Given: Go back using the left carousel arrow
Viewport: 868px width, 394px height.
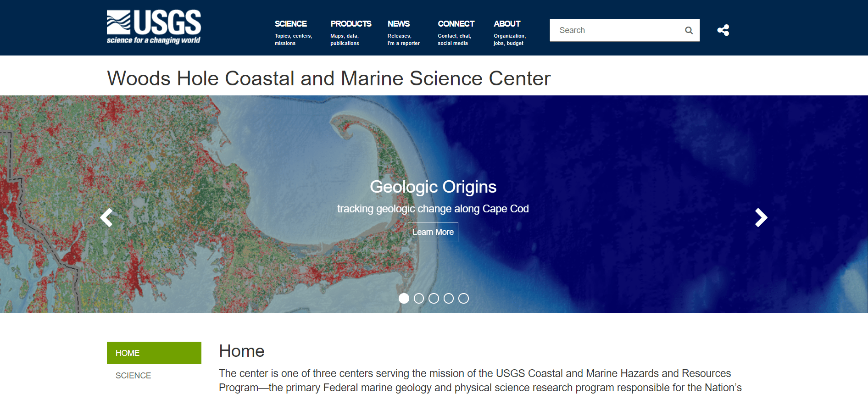Looking at the screenshot, I should pyautogui.click(x=106, y=217).
